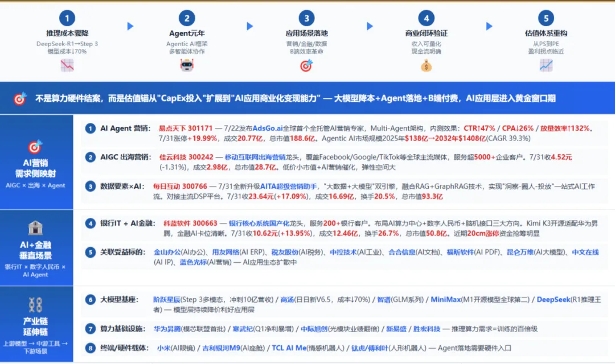
Task: Open the 银行核心系统国产化 link
Action: [x=259, y=223]
